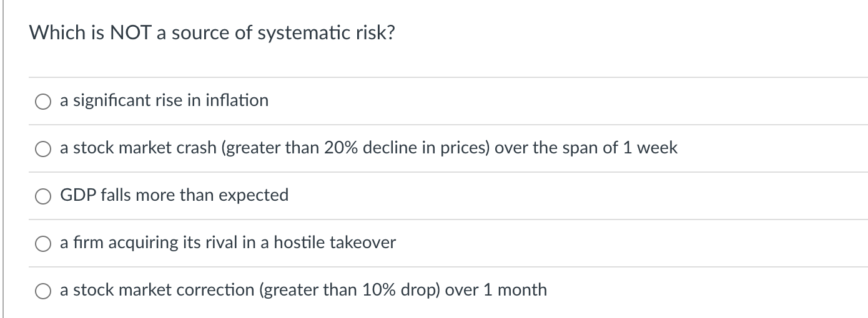Click the 'GDP falls more than expected' label
868x318 pixels.
(x=174, y=195)
